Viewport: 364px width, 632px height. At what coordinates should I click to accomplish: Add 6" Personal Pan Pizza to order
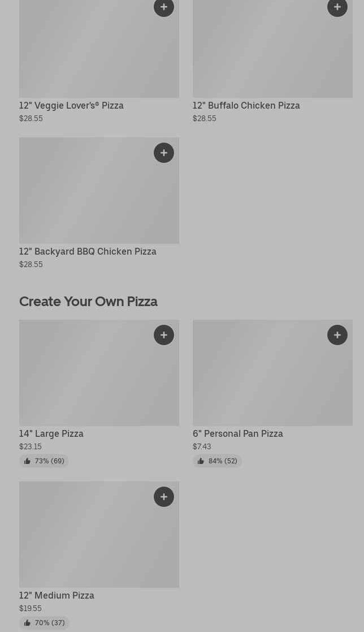coord(337,335)
